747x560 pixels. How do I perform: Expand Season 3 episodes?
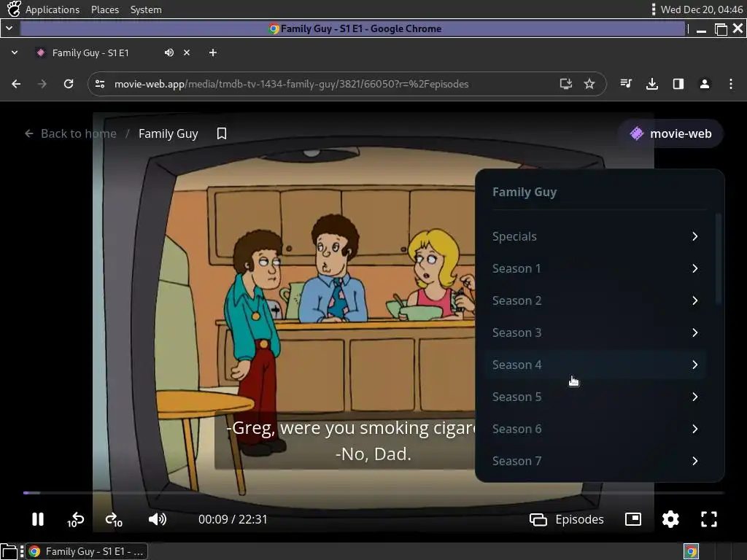[x=595, y=332]
